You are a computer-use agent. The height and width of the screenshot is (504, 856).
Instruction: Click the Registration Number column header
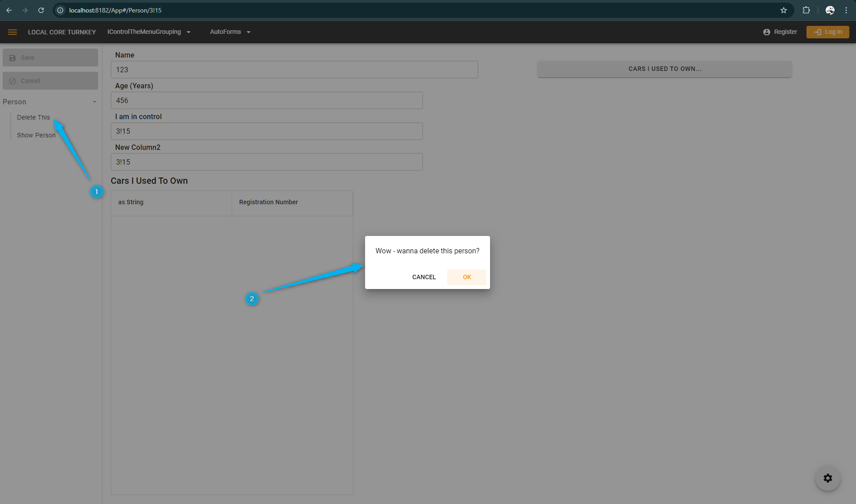(268, 202)
